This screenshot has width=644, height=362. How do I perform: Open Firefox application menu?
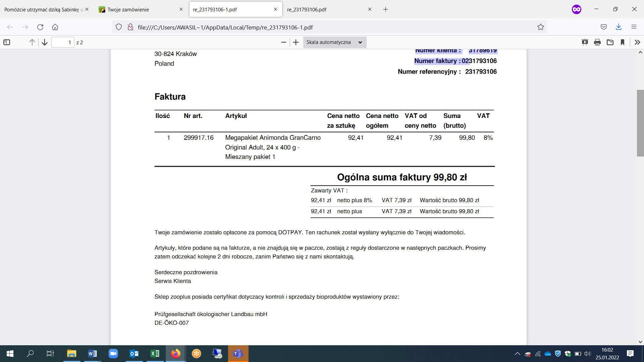coord(634,27)
